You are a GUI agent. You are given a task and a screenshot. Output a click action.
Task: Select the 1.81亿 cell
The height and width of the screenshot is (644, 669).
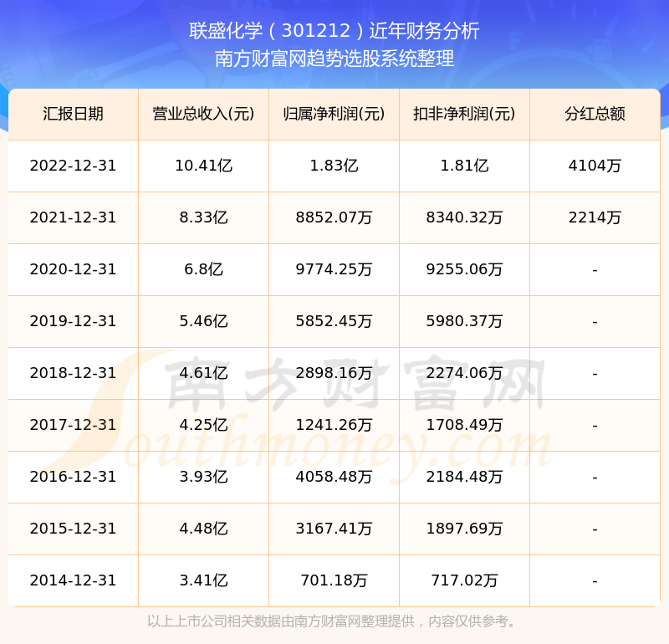tap(464, 166)
